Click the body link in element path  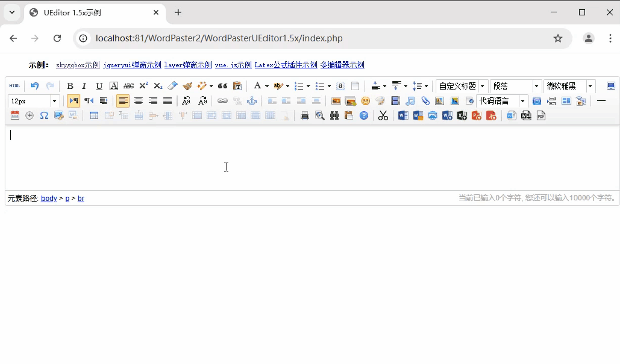(x=49, y=198)
